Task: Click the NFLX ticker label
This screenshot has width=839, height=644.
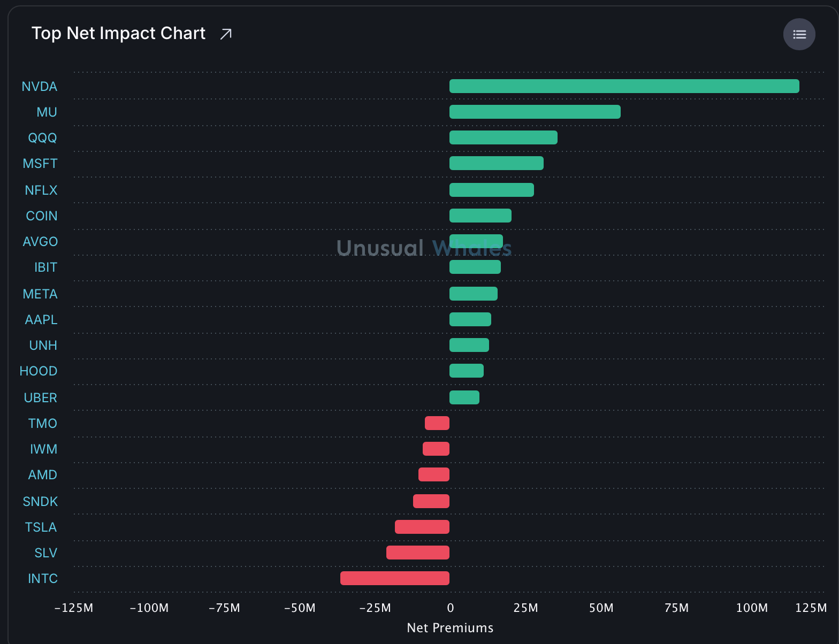Action: pos(41,190)
